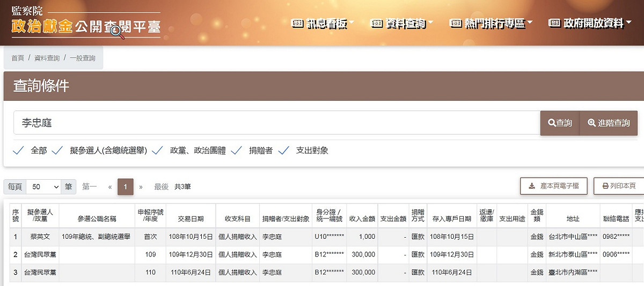This screenshot has width=644, height=286.
Task: Click phone number 0906*****
Action: pyautogui.click(x=616, y=254)
